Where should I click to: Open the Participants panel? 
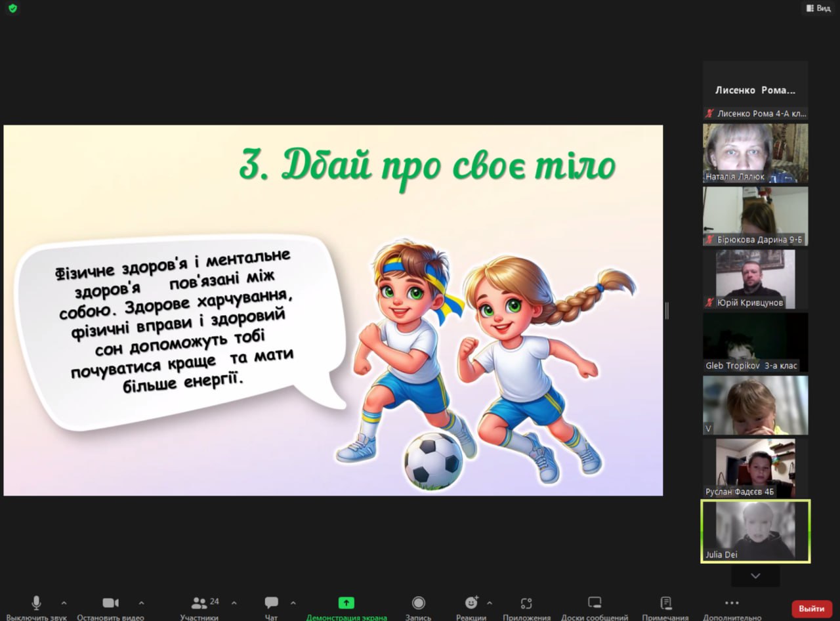(199, 603)
